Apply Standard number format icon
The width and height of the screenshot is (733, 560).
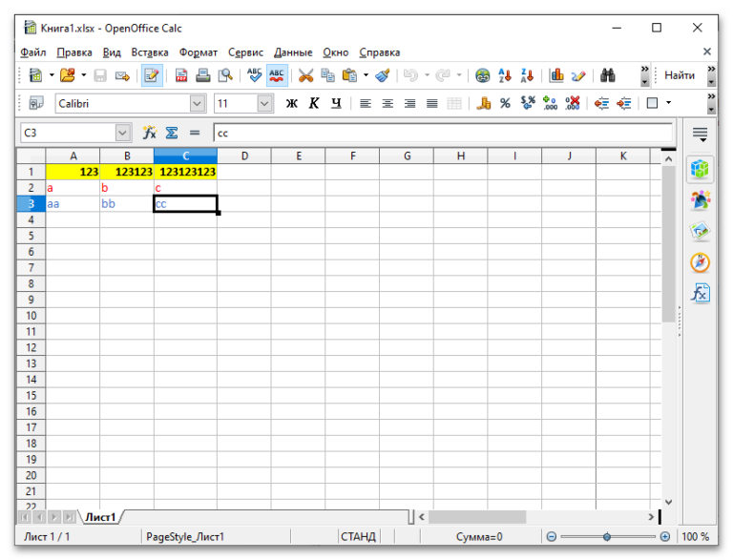coord(528,103)
